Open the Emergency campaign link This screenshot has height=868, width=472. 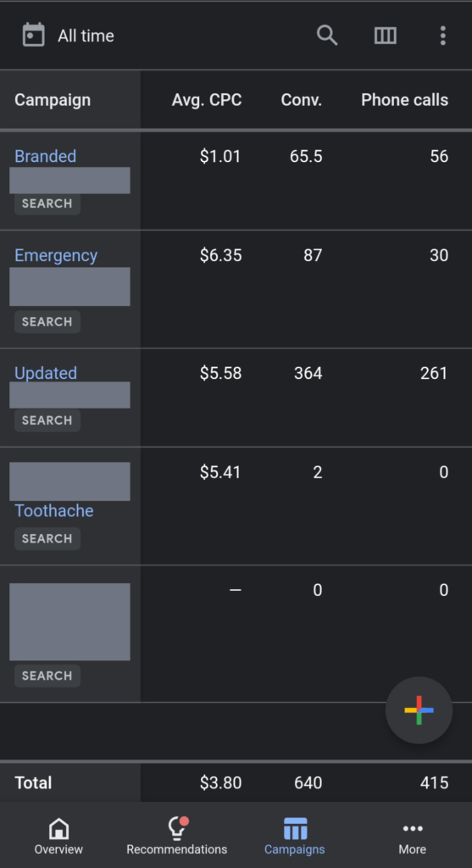click(56, 255)
